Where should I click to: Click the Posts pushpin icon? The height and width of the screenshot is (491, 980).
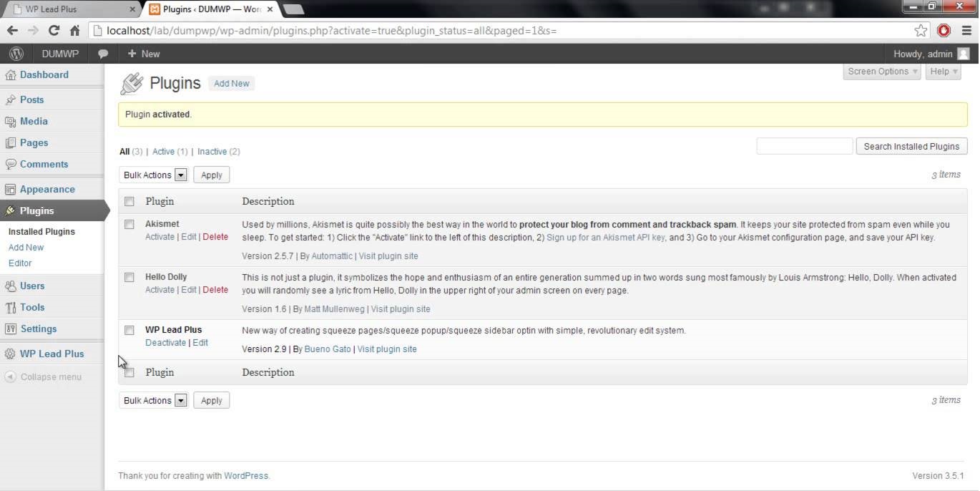pyautogui.click(x=10, y=100)
